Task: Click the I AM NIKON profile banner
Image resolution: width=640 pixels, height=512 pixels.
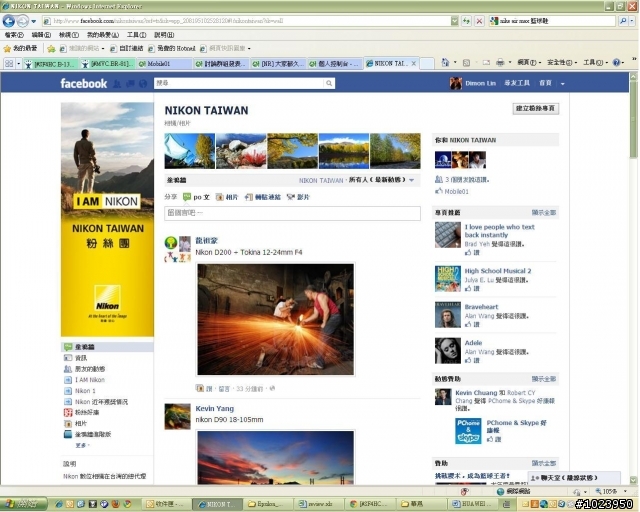Action: click(107, 219)
